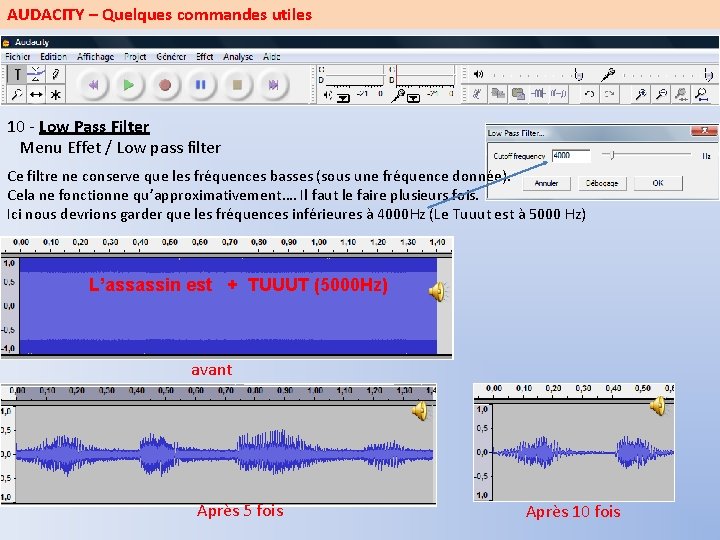Click the Audacity title bar icon
Screen dimensions: 720x540
click(6, 43)
